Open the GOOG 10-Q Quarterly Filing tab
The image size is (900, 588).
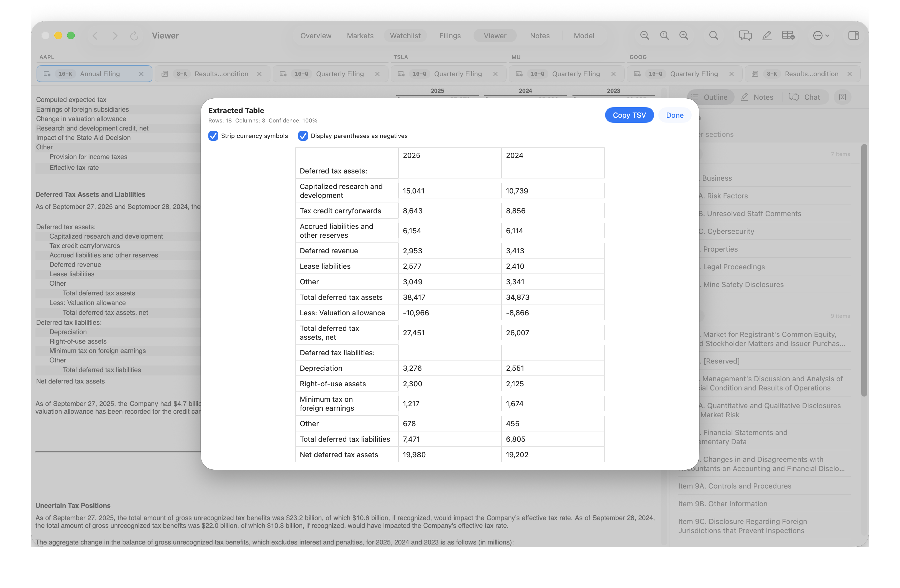pyautogui.click(x=684, y=74)
